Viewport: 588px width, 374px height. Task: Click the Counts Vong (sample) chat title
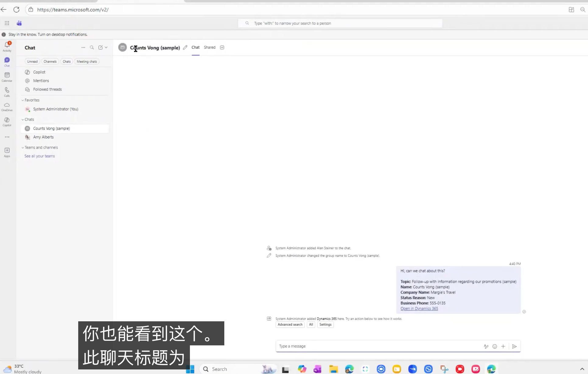pos(155,48)
